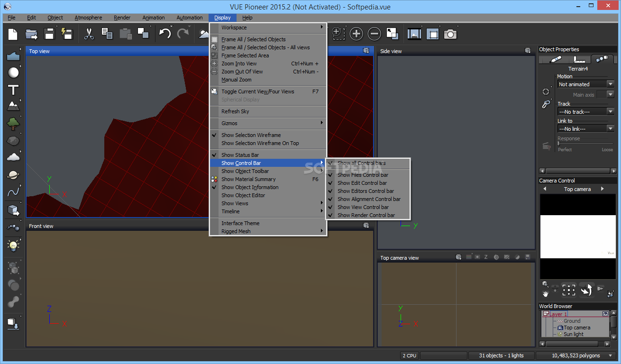Open a file with the folder icon
Image resolution: width=621 pixels, height=364 pixels.
[x=31, y=34]
